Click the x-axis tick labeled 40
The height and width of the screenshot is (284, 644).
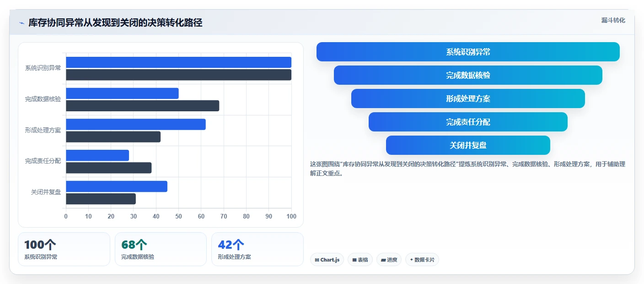(156, 216)
